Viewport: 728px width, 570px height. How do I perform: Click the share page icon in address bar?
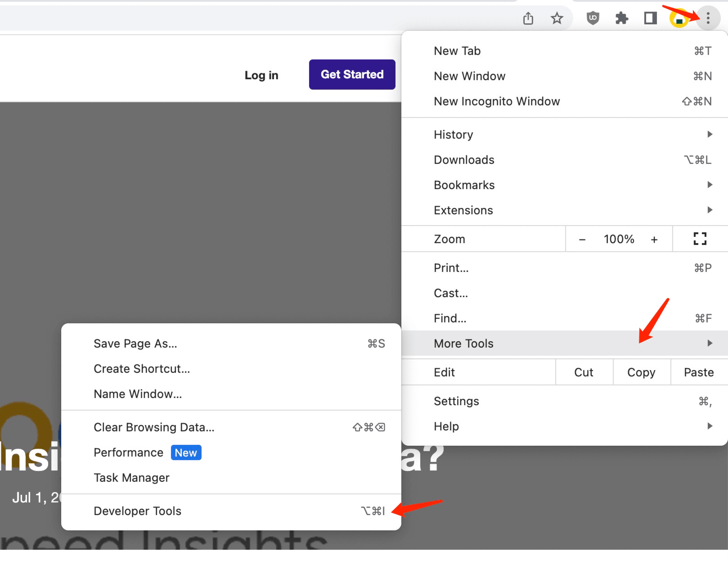tap(528, 18)
